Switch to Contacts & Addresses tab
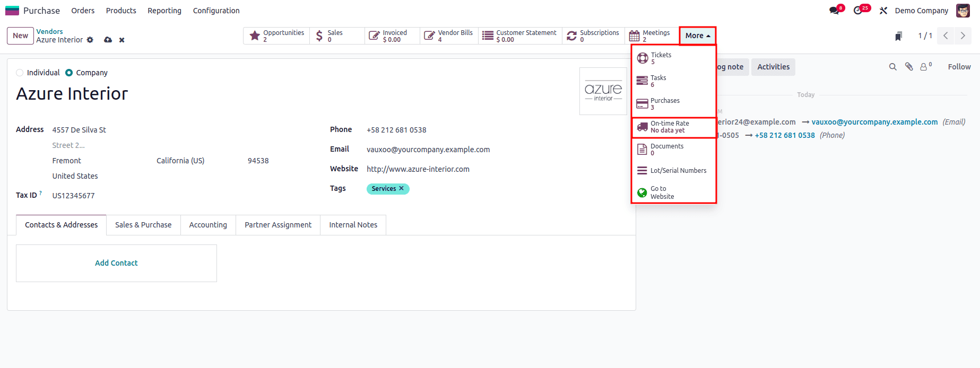Viewport: 980px width, 368px height. pyautogui.click(x=62, y=225)
